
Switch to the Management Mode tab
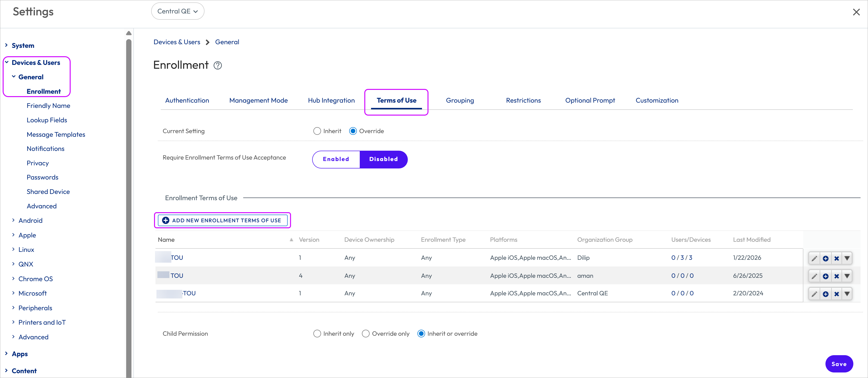point(258,100)
